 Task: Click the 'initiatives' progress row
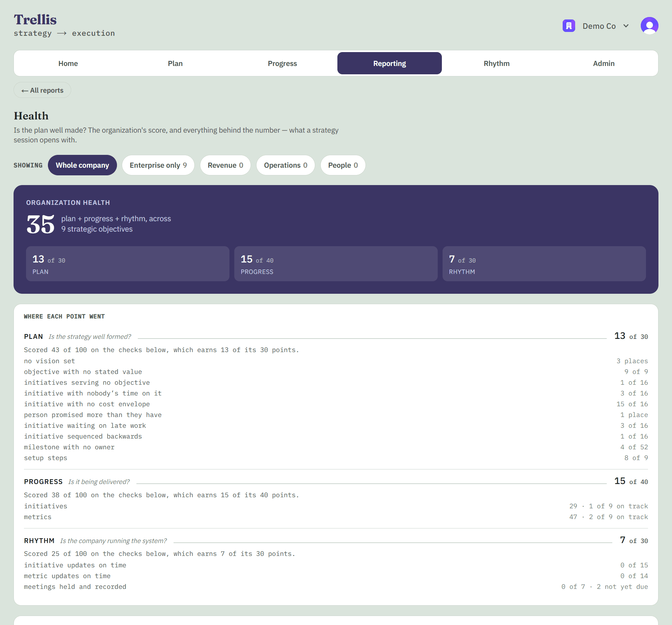[336, 506]
